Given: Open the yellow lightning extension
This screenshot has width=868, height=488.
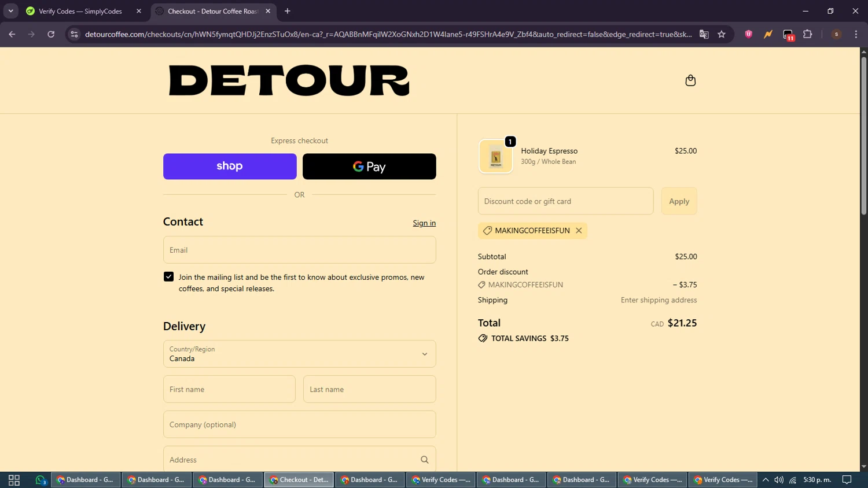Looking at the screenshot, I should click(768, 34).
